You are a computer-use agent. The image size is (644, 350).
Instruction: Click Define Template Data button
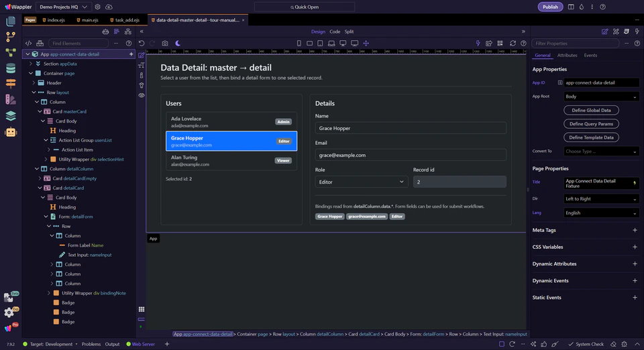591,137
